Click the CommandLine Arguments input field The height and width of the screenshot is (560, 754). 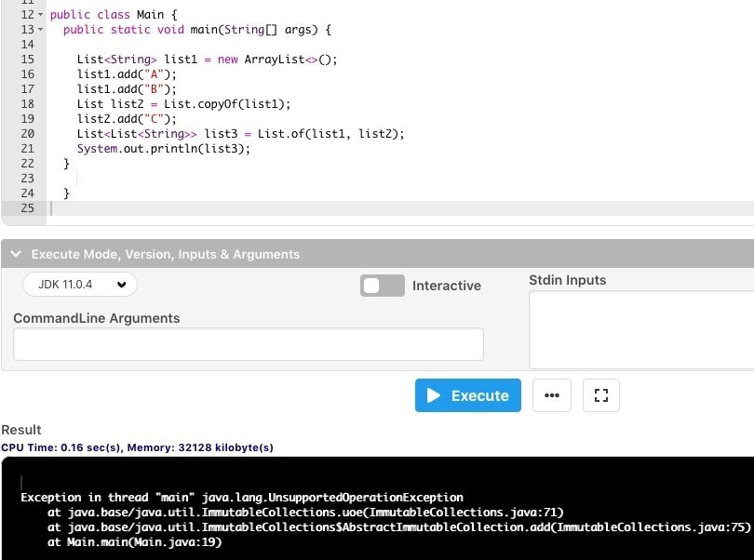tap(248, 344)
